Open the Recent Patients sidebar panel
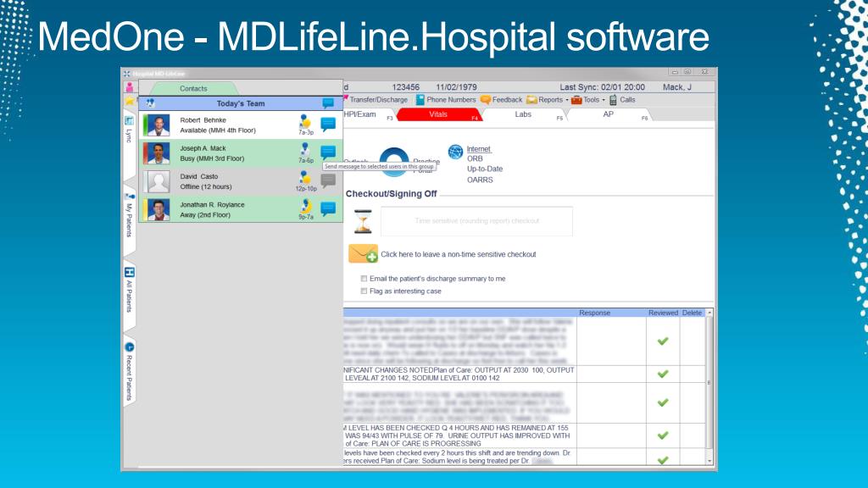This screenshot has width=868, height=488. coord(129,371)
